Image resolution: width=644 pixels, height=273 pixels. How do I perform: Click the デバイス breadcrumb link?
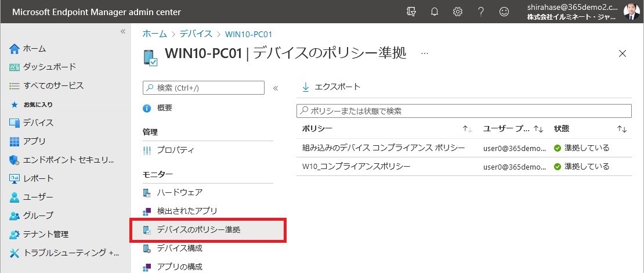click(196, 34)
